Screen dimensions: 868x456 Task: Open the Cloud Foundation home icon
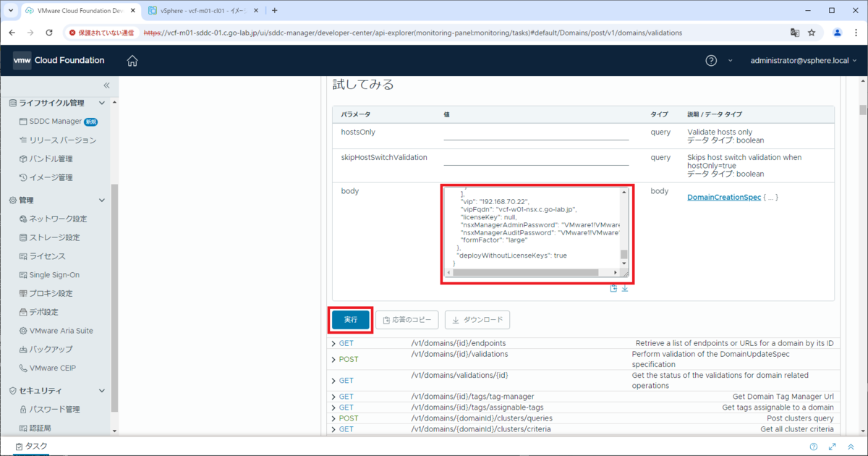(x=132, y=61)
